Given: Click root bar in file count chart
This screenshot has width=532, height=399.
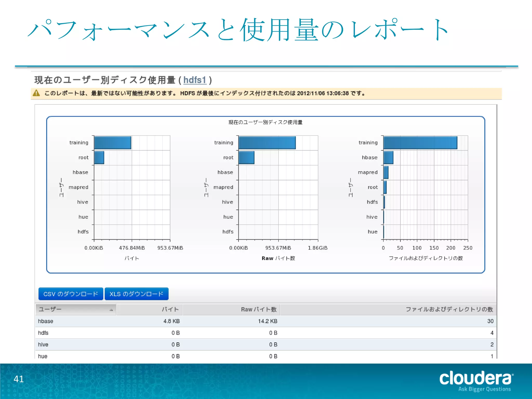Looking at the screenshot, I should [x=385, y=187].
